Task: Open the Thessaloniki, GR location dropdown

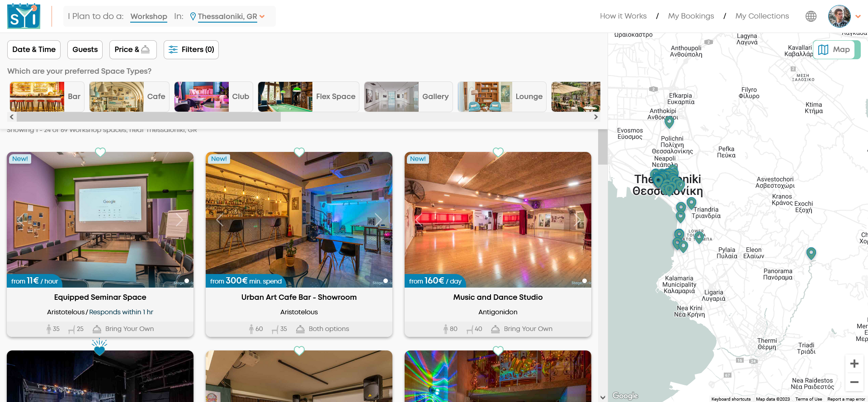Action: 227,16
